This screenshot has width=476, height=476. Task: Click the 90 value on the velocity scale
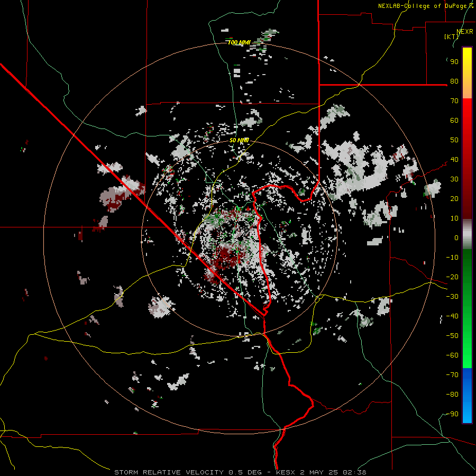tap(454, 62)
